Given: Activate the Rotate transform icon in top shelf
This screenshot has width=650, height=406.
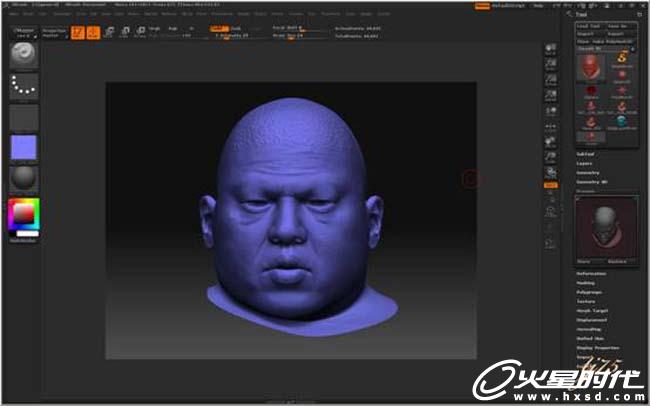Looking at the screenshot, I should click(141, 32).
